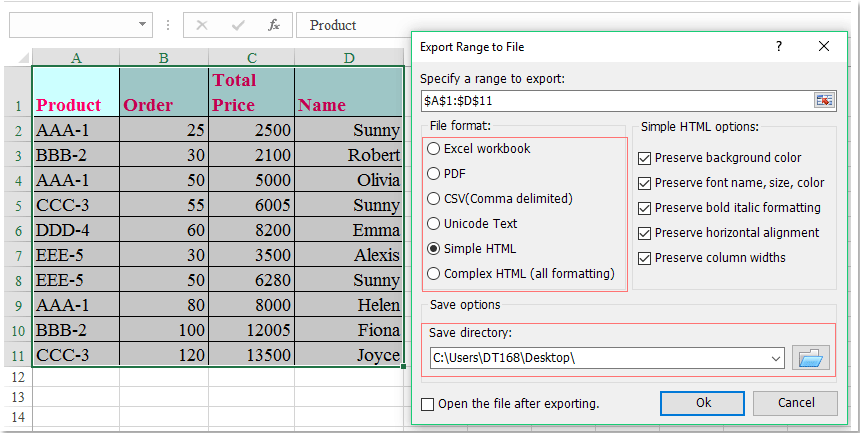Screen dimensions: 860x433
Task: Click the Name header cell
Action: click(x=349, y=92)
